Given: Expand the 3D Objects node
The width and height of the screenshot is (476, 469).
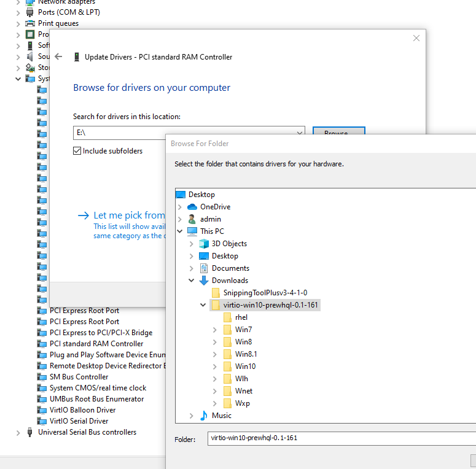Looking at the screenshot, I should [x=191, y=244].
